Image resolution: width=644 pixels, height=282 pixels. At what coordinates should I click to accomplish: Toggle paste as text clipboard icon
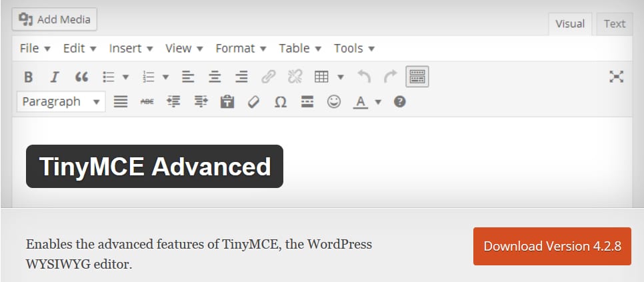click(x=227, y=101)
